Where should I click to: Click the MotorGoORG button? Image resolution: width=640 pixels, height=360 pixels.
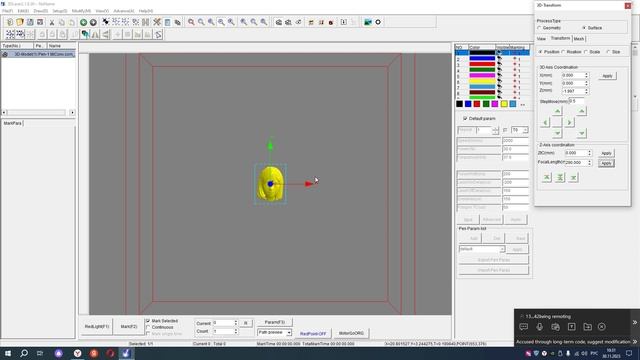point(351,333)
